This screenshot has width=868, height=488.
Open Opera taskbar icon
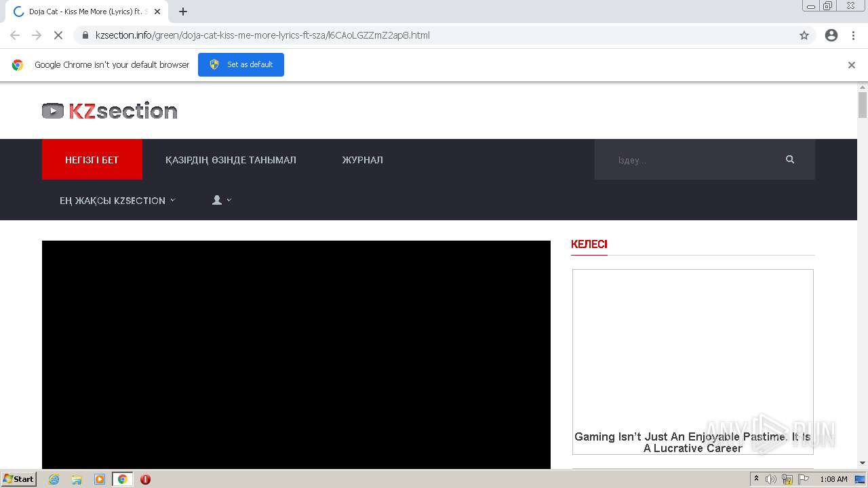pos(145,479)
